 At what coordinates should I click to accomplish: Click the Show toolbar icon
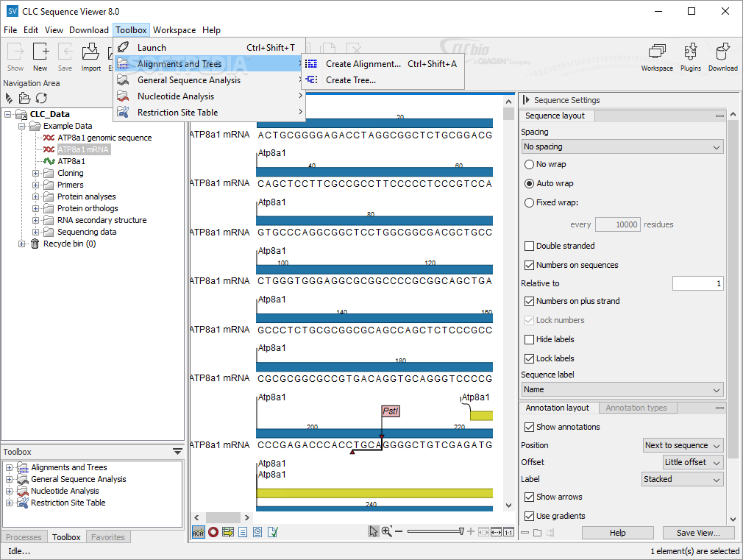click(15, 57)
